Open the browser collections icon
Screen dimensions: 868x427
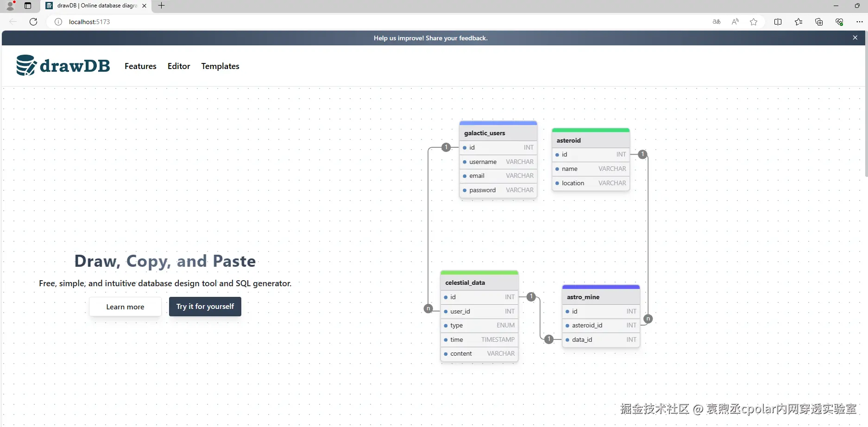[818, 22]
